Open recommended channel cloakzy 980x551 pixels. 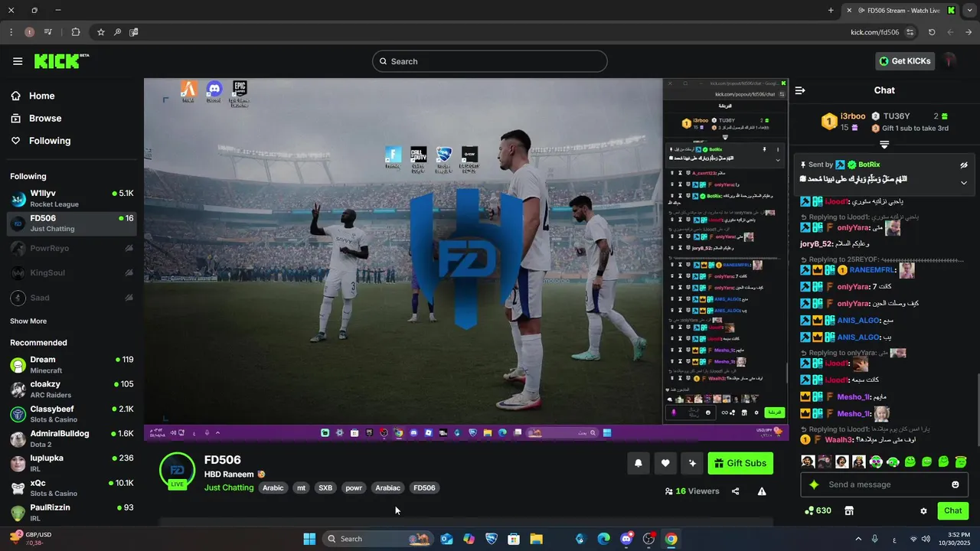pyautogui.click(x=71, y=389)
